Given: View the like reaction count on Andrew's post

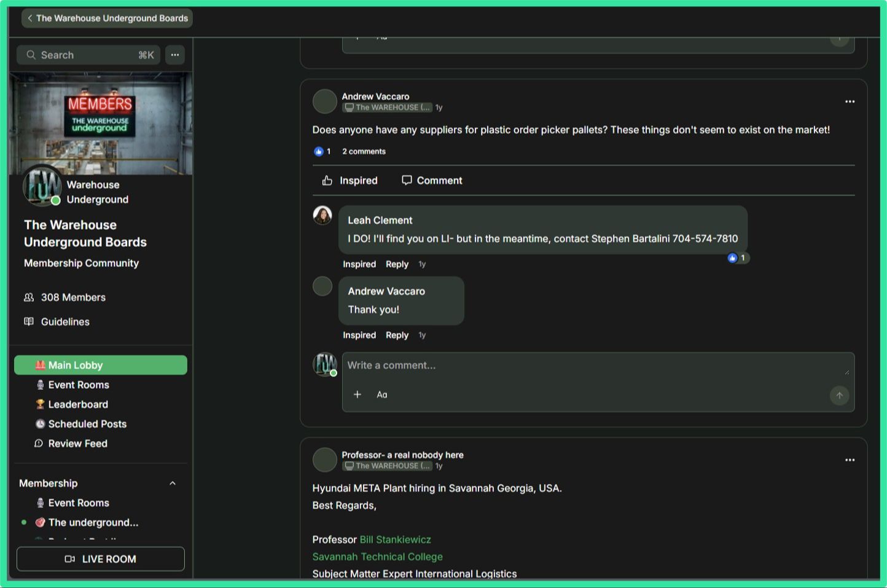Looking at the screenshot, I should click(322, 151).
